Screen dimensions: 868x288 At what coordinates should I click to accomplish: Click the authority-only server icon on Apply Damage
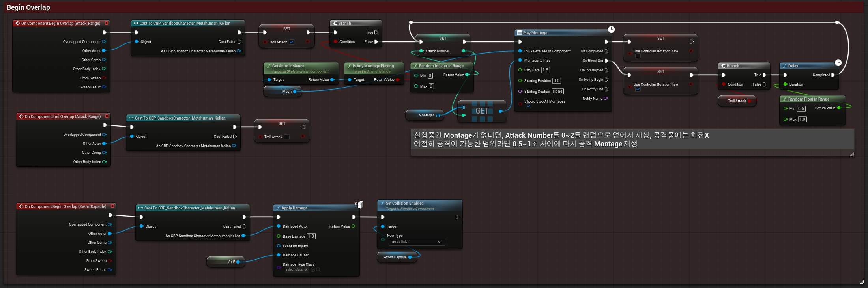point(359,204)
